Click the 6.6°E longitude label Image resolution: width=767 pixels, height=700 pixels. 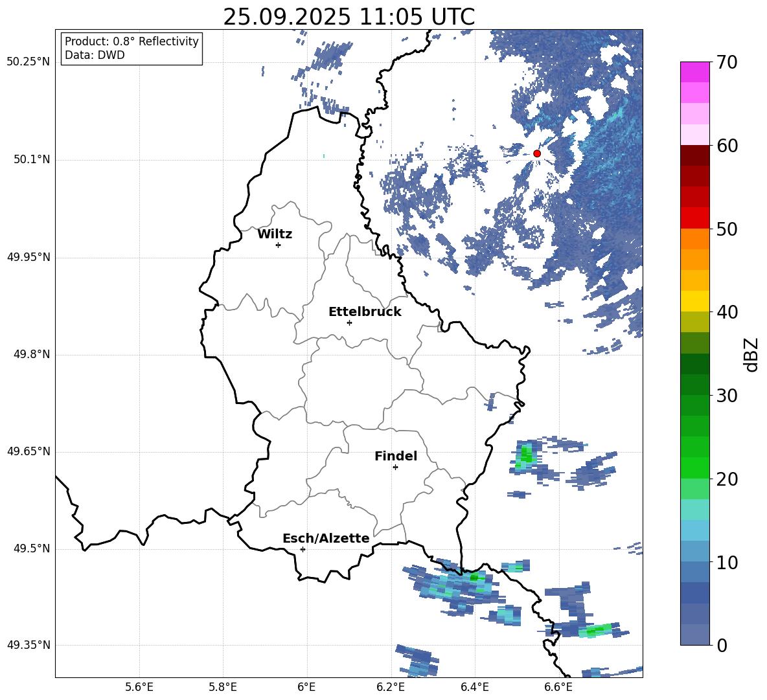pyautogui.click(x=558, y=687)
